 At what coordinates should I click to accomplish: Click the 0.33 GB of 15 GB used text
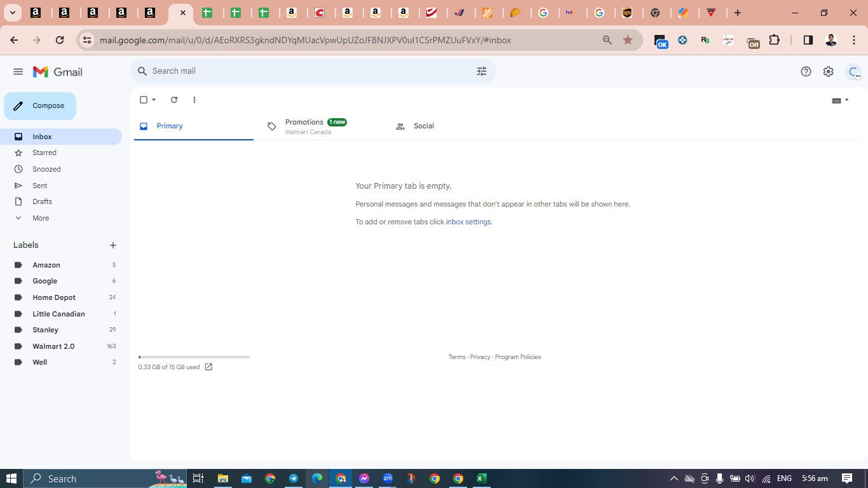169,367
